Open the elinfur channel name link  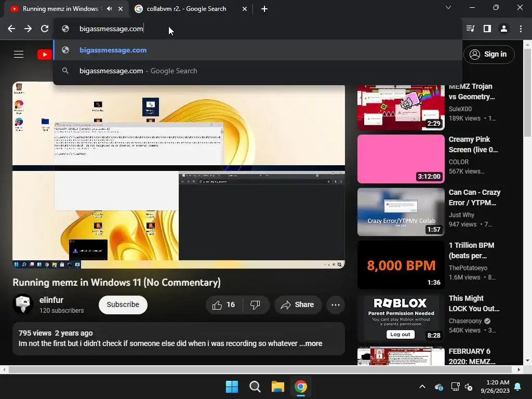click(51, 300)
